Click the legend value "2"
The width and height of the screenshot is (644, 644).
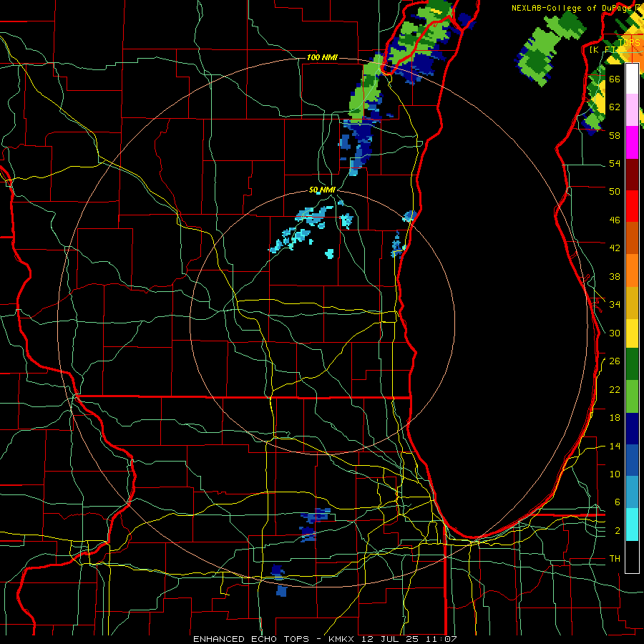[x=618, y=531]
